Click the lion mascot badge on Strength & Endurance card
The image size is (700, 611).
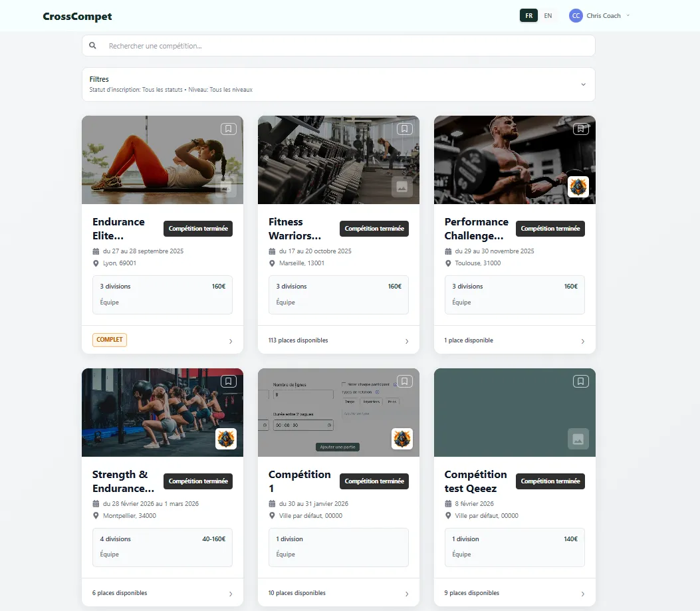click(x=226, y=439)
